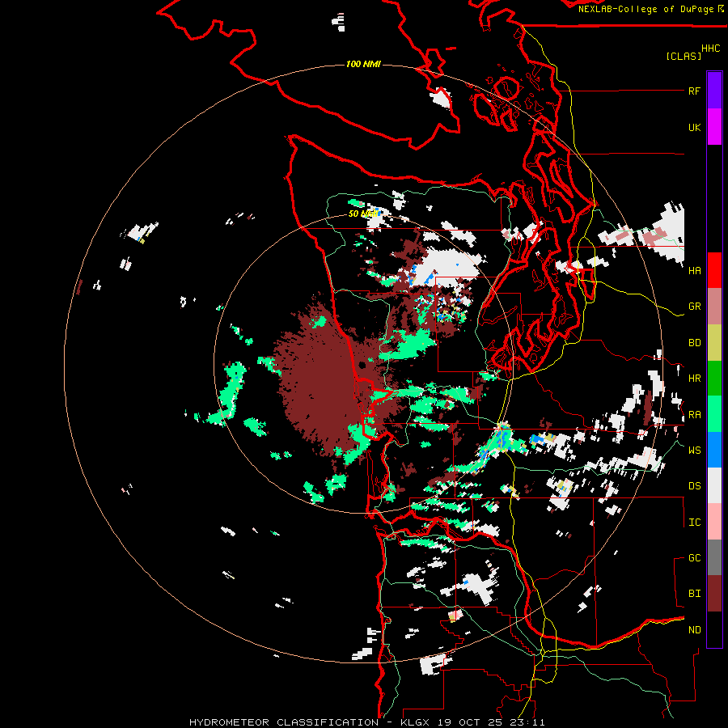
Task: Click the BI legend label
Action: click(x=694, y=594)
